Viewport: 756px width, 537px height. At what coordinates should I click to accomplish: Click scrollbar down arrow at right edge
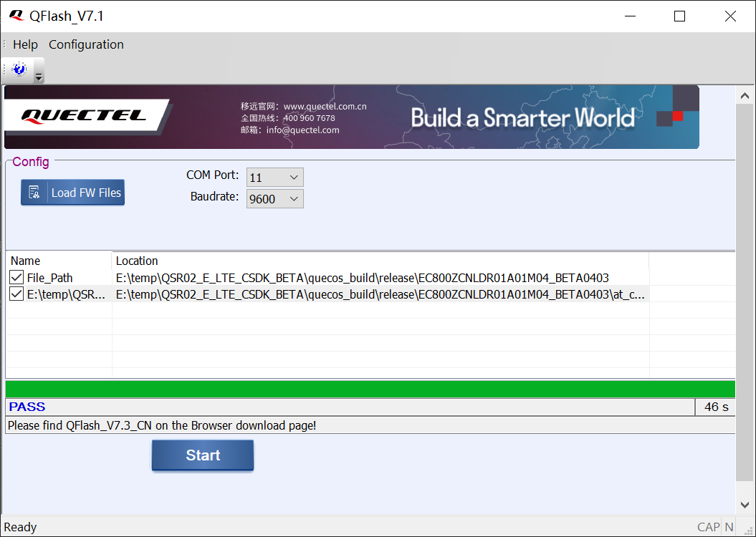(x=745, y=505)
